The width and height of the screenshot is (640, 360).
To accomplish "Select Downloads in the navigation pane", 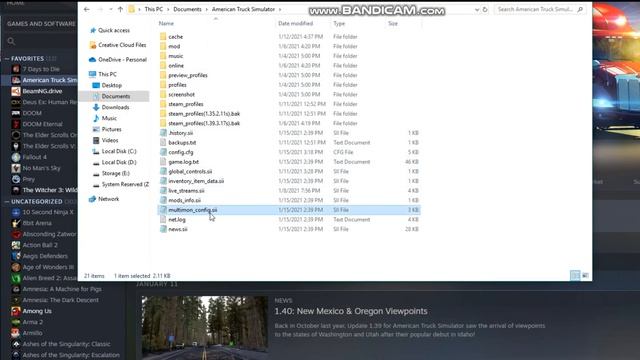I will point(115,107).
